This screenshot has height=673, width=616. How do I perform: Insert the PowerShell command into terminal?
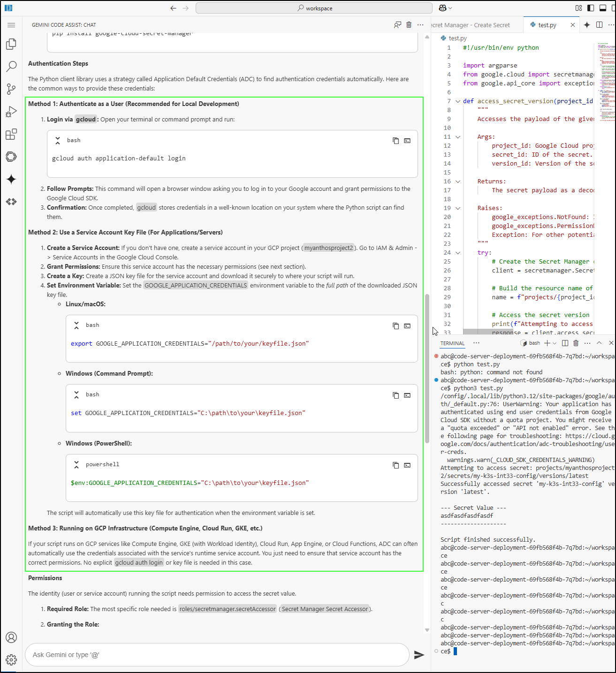coord(407,465)
